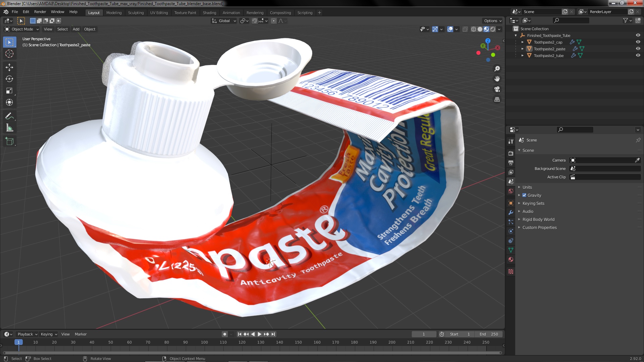The width and height of the screenshot is (644, 362).
Task: Expand Toothpaste2_cap in the outliner
Action: (523, 42)
